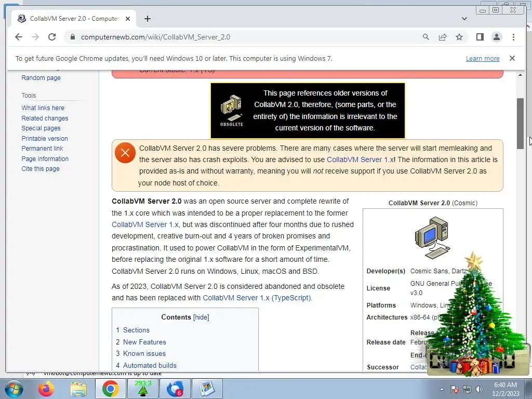Switch to Chrome taskbar button
Screen dimensions: 532x399
[110, 389]
